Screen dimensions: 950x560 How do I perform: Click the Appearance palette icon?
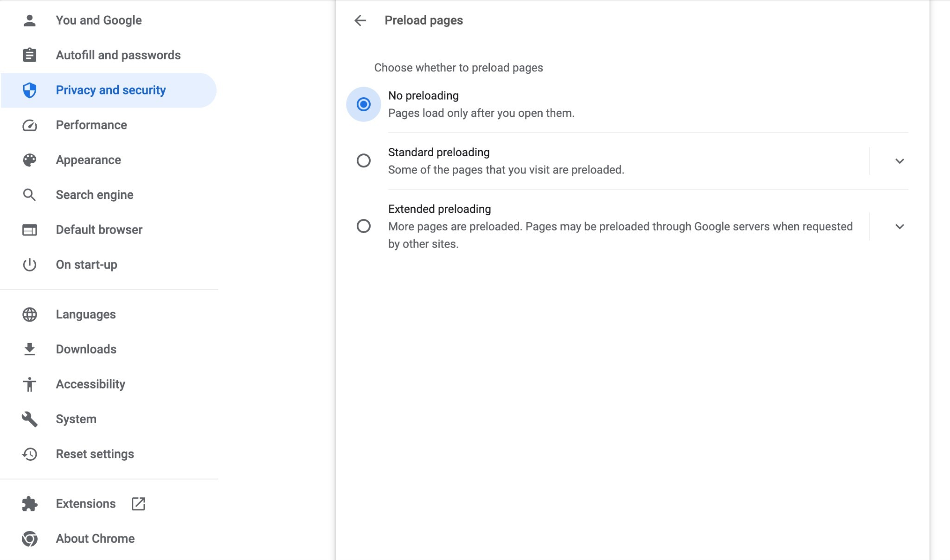30,160
